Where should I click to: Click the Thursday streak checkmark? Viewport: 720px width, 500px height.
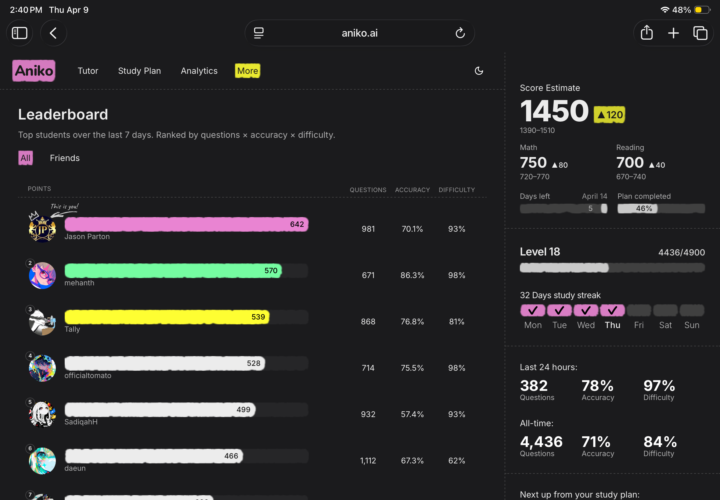[x=613, y=311]
